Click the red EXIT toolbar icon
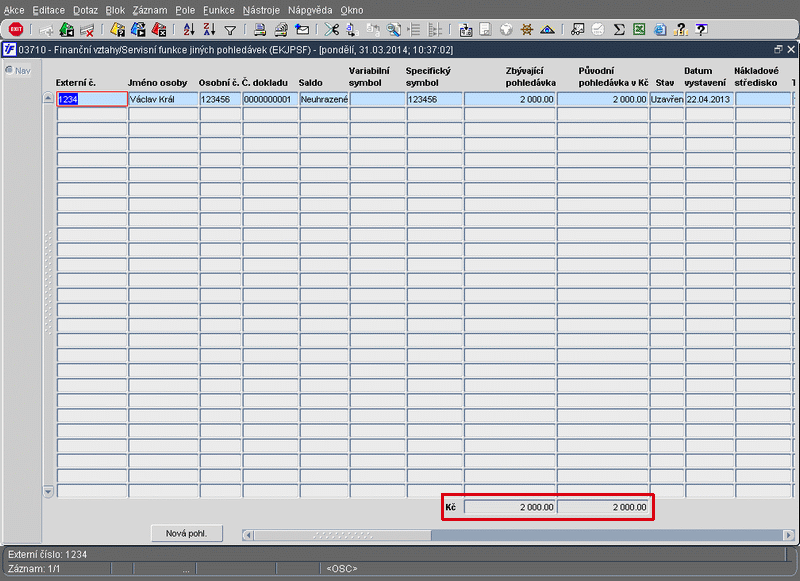 [x=16, y=30]
